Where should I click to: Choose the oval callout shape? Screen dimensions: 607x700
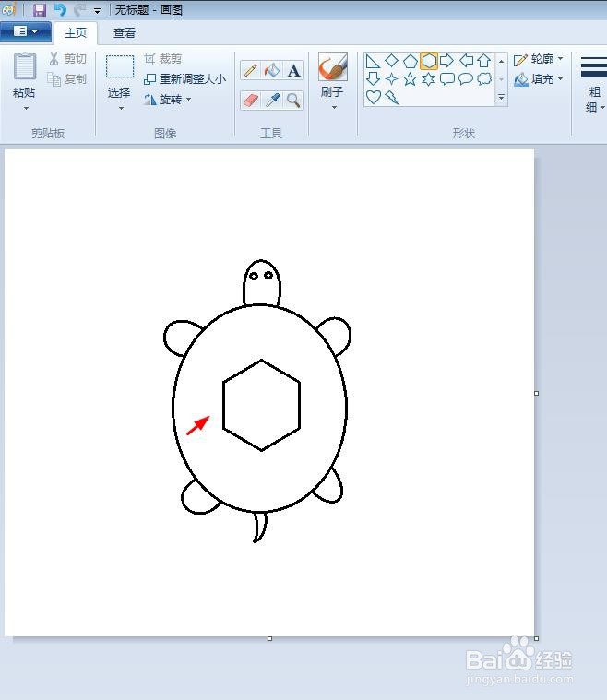tap(466, 79)
